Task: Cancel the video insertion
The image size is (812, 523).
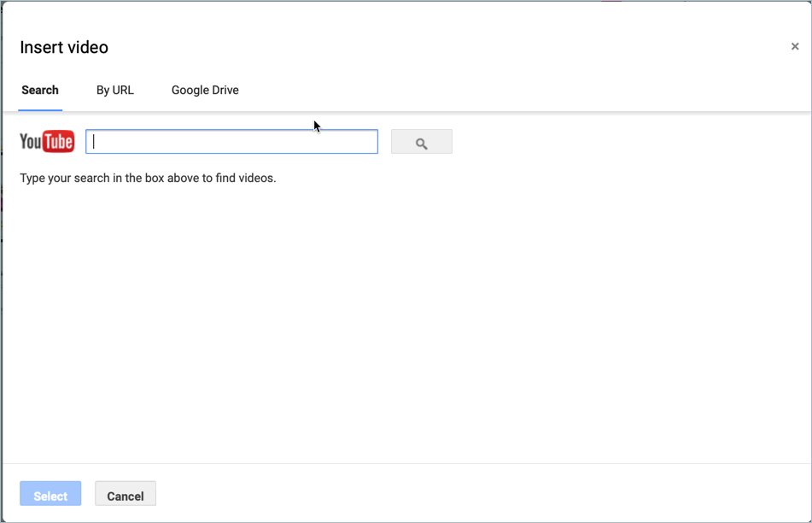Action: pos(126,493)
